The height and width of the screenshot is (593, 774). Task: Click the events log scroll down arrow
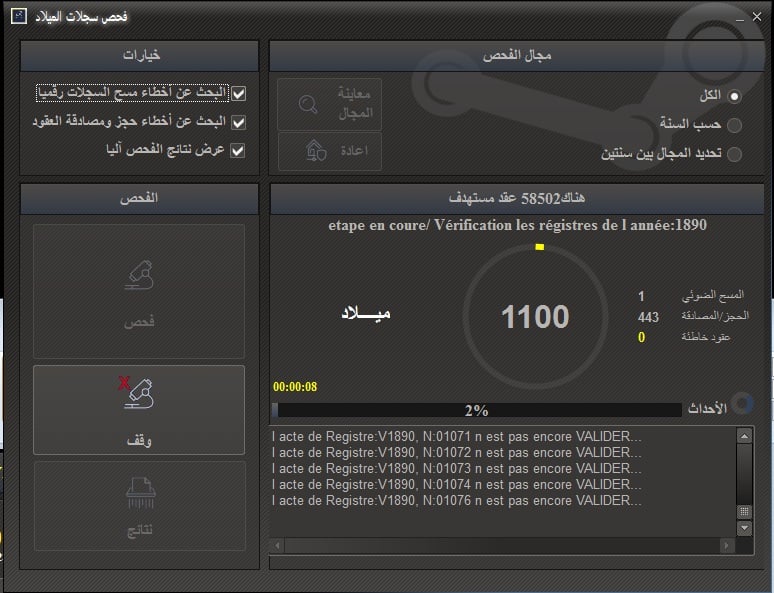[744, 526]
